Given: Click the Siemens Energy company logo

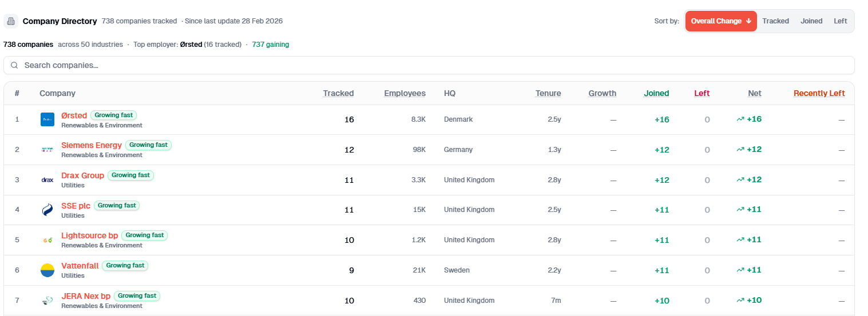Looking at the screenshot, I should pos(47,150).
